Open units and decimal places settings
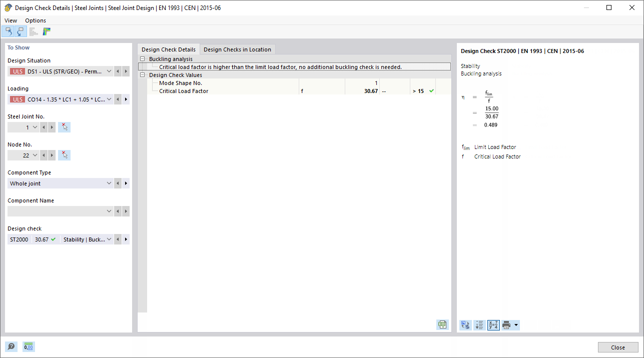This screenshot has width=644, height=358. (x=29, y=346)
